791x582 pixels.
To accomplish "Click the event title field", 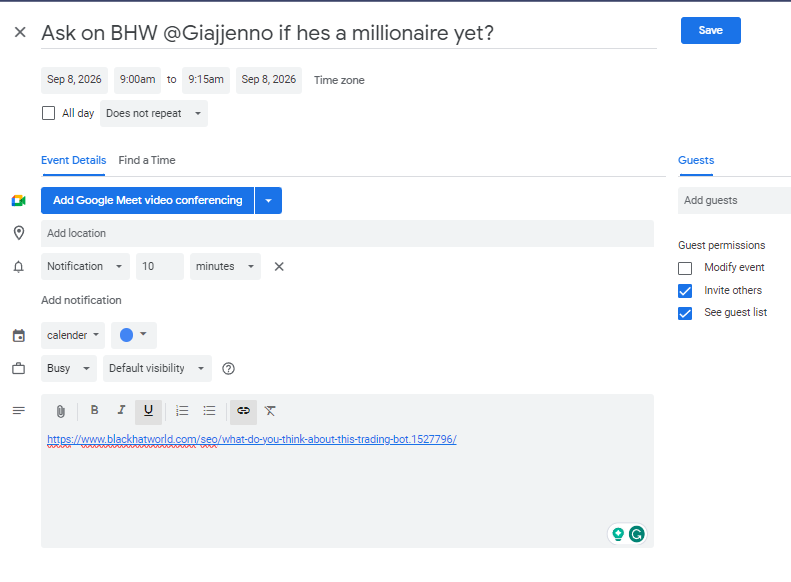I will pyautogui.click(x=349, y=33).
